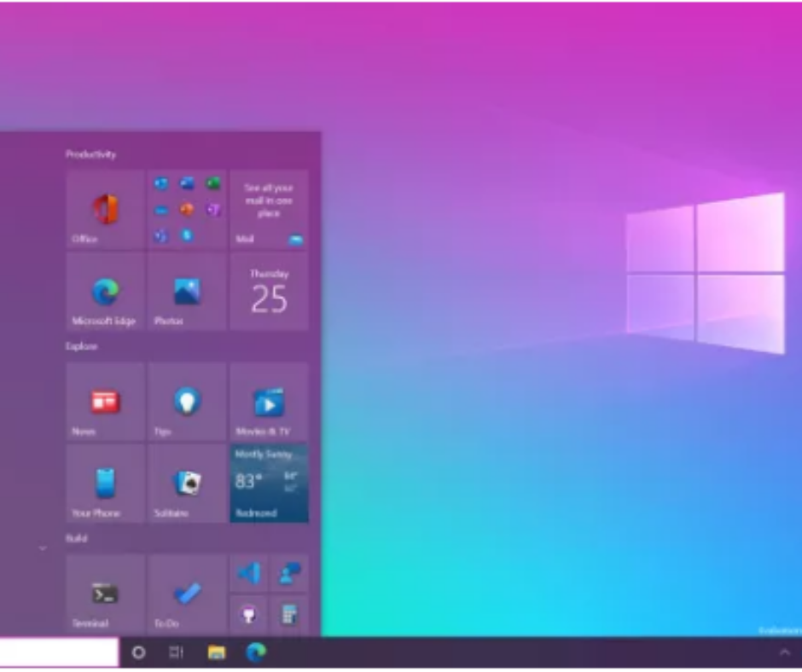Launch Microsoft Edge from the Start tile
Image resolution: width=802 pixels, height=672 pixels.
point(105,292)
